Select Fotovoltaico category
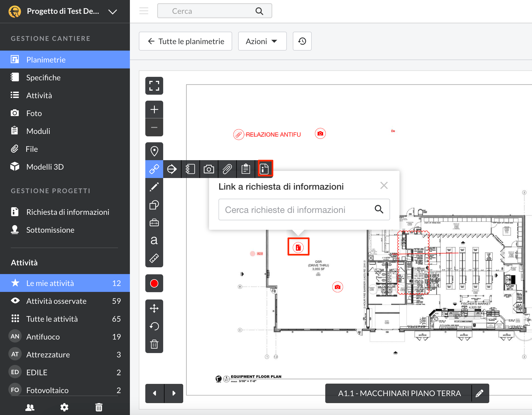Viewport: 532px width, 415px height. click(65, 390)
